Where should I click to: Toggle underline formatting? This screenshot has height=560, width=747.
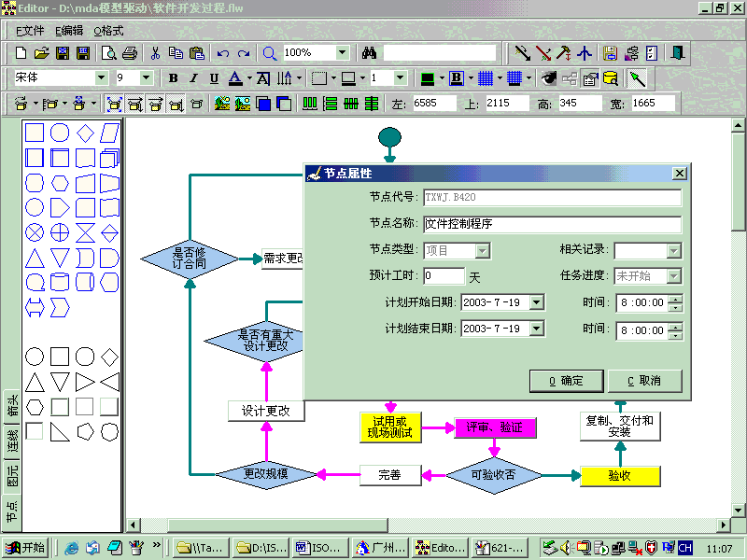[215, 78]
